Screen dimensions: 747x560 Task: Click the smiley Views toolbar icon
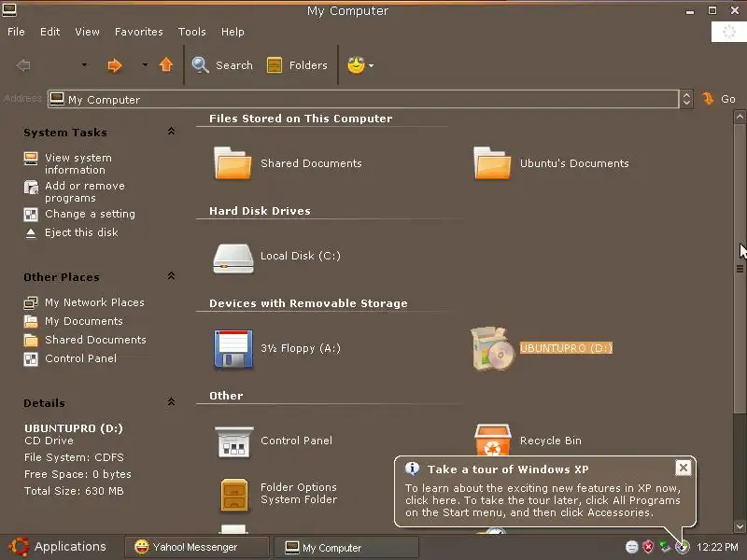tap(356, 64)
